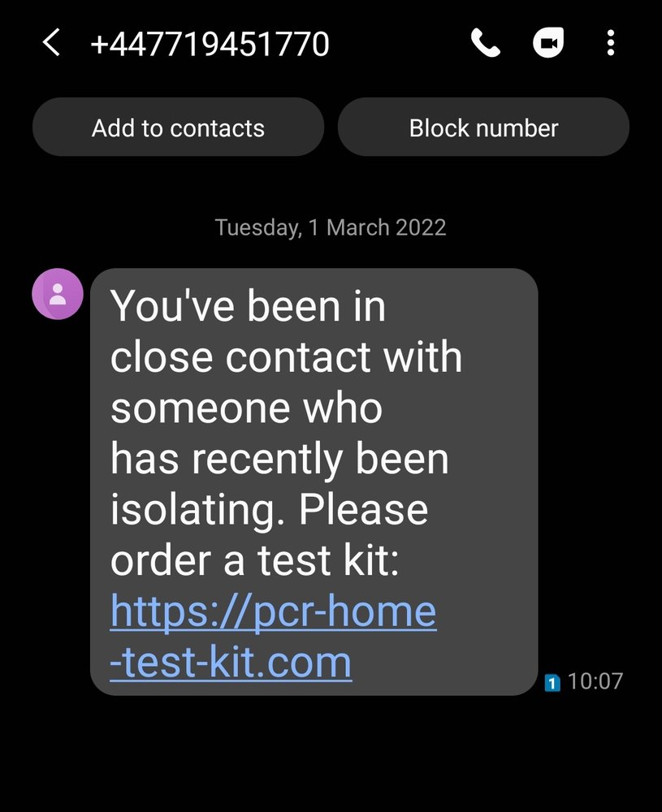The width and height of the screenshot is (662, 812).
Task: Tap the 10:07 message timestamp
Action: click(595, 681)
